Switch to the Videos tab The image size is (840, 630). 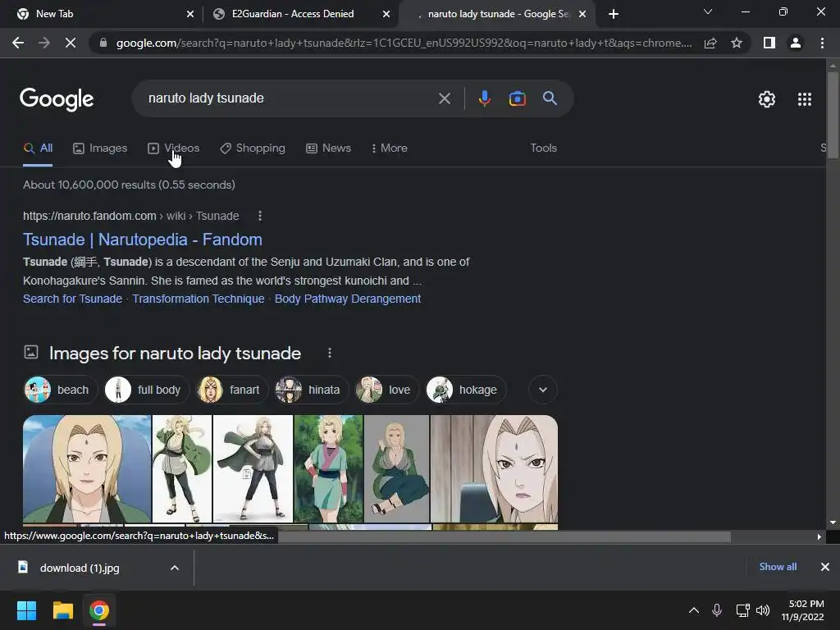tap(174, 148)
